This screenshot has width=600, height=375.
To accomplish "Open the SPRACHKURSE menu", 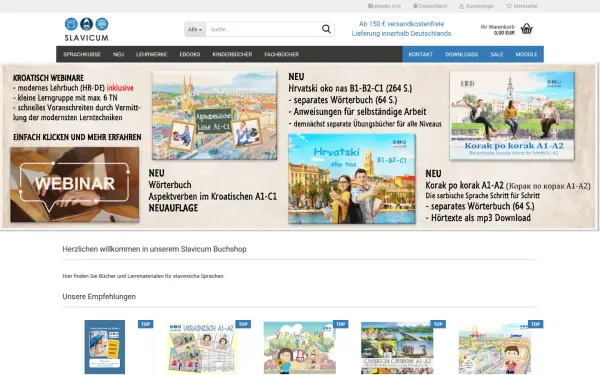I will (x=82, y=54).
